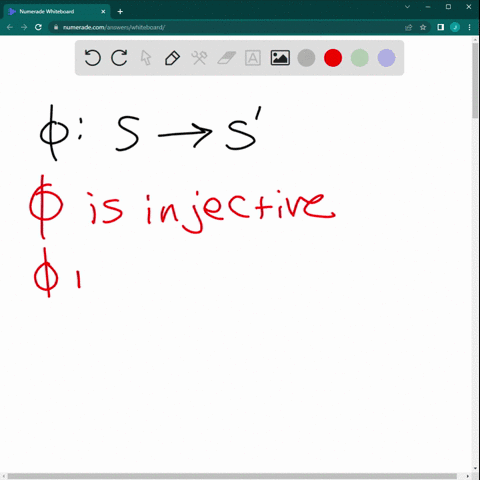
Task: Open the tab search chevron
Action: pos(407,7)
